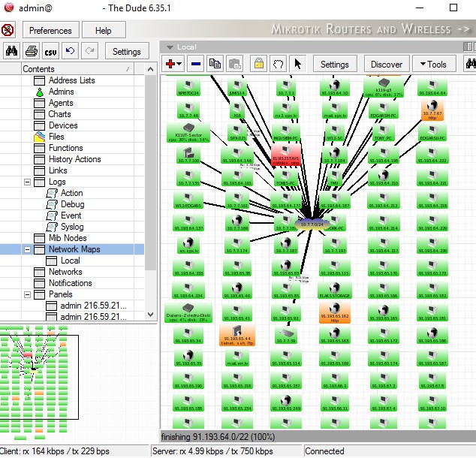Open the Help button

click(104, 30)
